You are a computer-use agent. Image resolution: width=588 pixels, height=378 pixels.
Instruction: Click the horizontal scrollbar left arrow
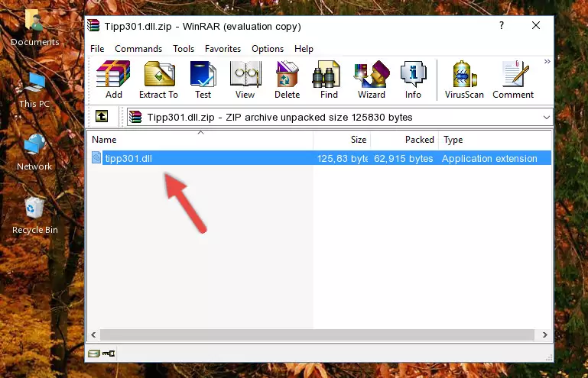click(93, 334)
